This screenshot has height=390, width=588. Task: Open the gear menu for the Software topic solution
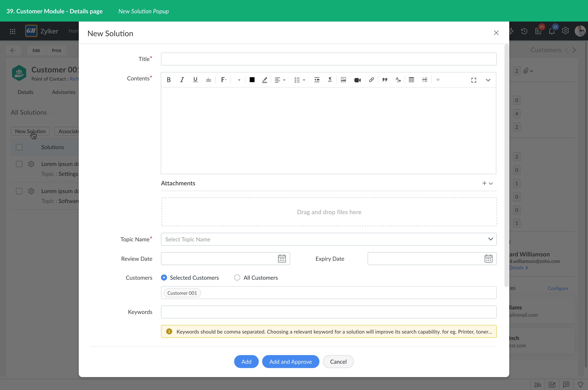(31, 191)
